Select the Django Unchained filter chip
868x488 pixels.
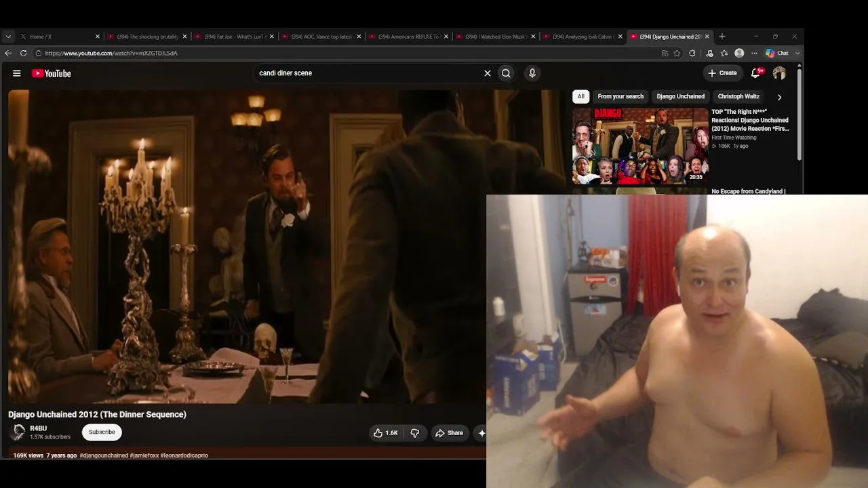(x=680, y=97)
